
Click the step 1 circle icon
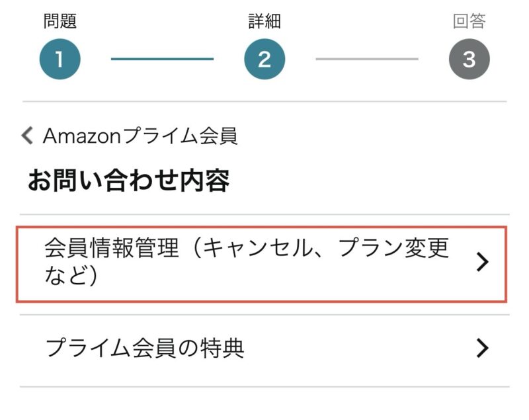click(x=60, y=60)
